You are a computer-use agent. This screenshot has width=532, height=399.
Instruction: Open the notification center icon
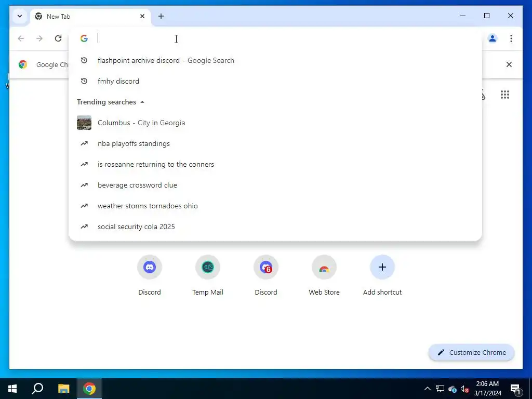coord(515,389)
